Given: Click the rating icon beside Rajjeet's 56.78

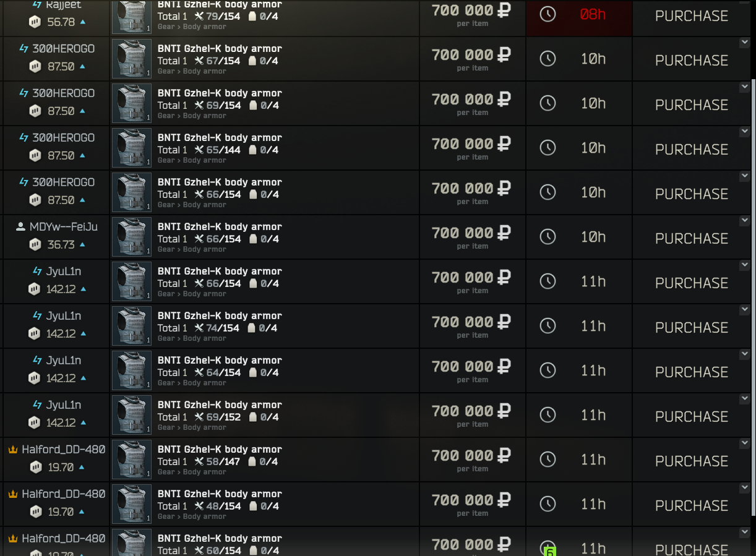Looking at the screenshot, I should [35, 22].
